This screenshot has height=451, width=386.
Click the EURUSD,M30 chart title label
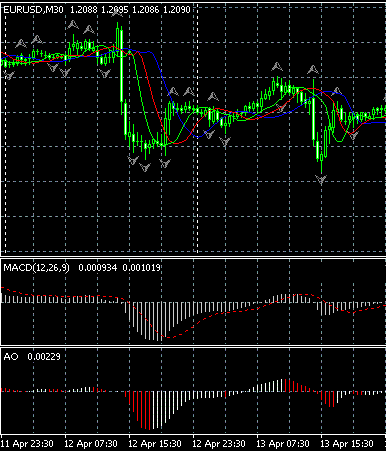[x=33, y=9]
